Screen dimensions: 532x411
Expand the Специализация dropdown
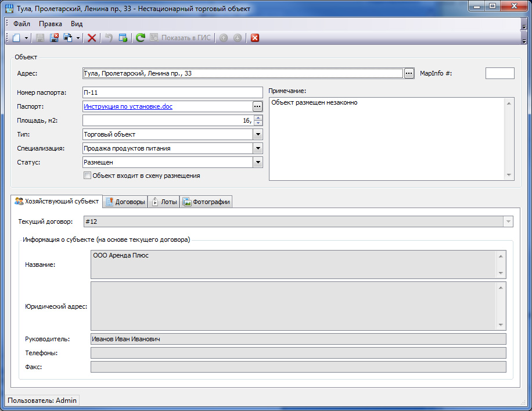tap(258, 148)
